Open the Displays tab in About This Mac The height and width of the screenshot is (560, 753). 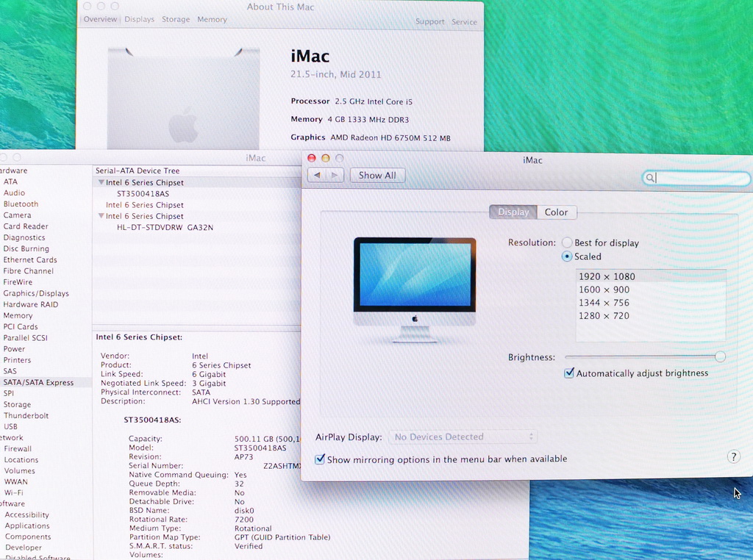click(139, 19)
